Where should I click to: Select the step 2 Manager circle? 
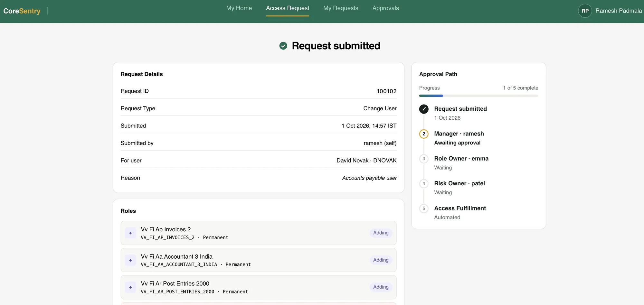[424, 134]
